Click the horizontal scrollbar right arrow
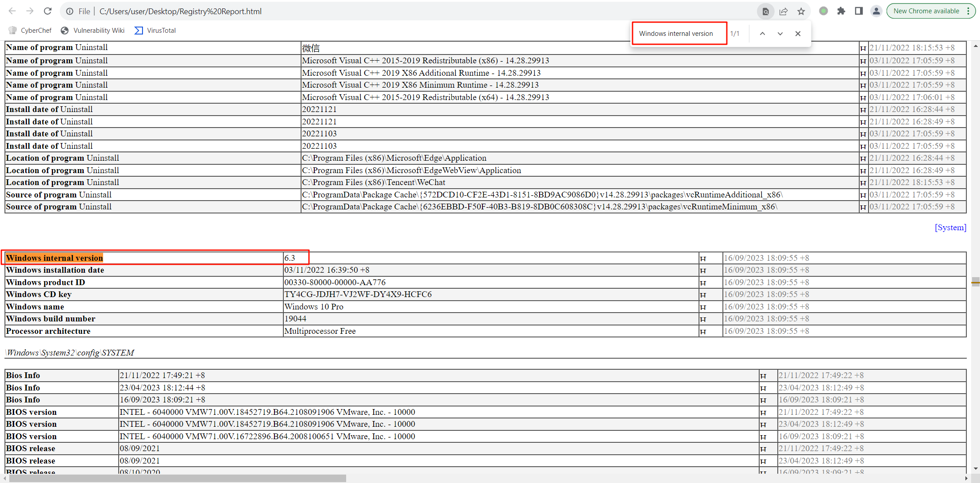The image size is (980, 483). point(966,479)
